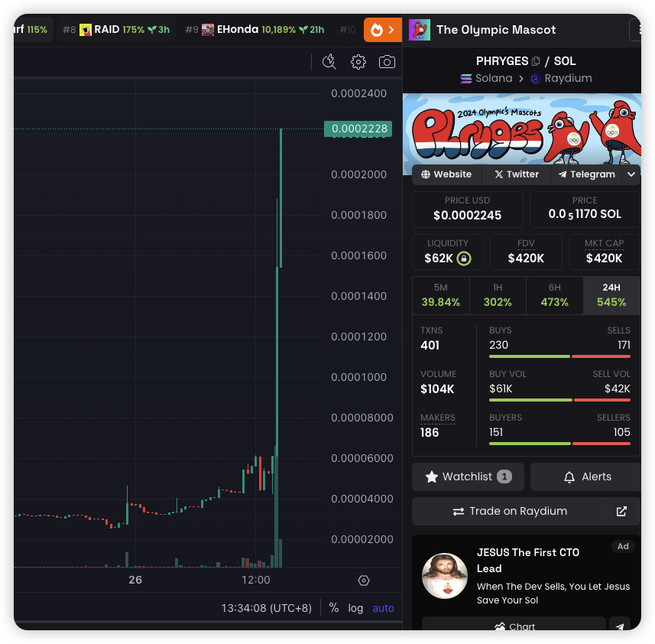Open price Alerts button
Image resolution: width=655 pixels, height=644 pixels.
tap(585, 476)
